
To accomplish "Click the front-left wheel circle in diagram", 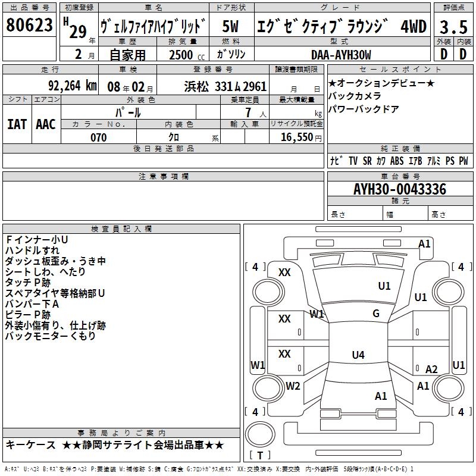I will (268, 293).
